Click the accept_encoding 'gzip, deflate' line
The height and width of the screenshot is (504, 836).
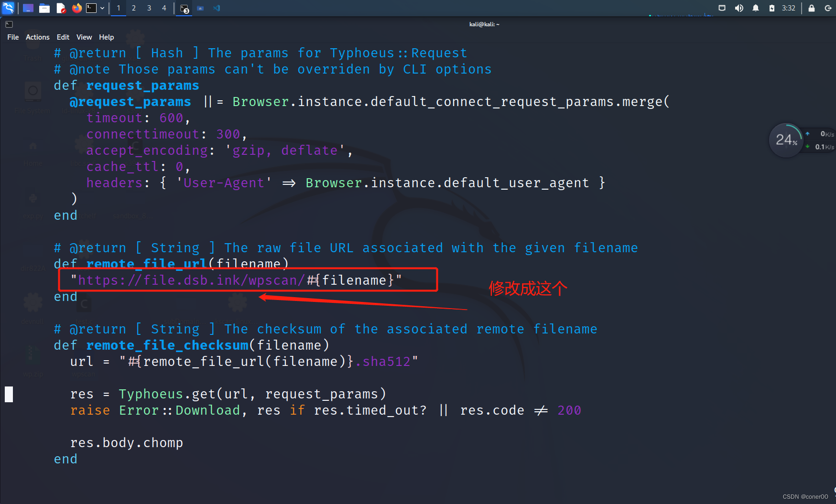pos(220,150)
